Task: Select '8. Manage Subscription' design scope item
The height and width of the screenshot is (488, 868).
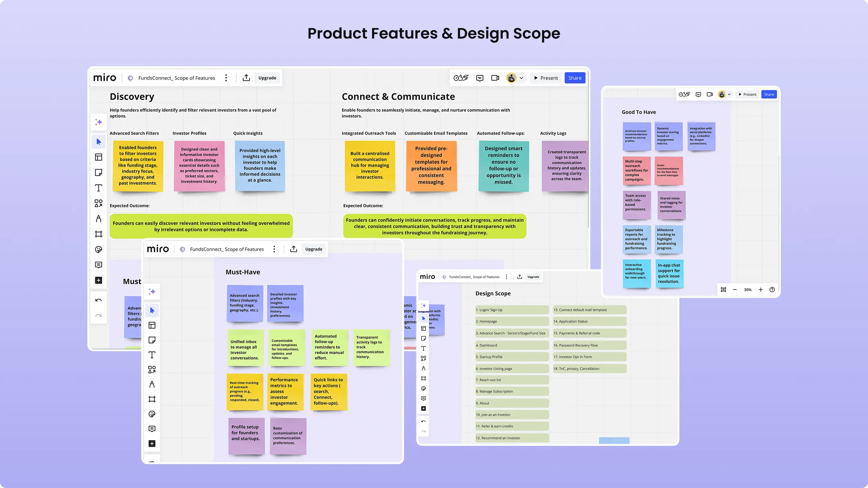Action: (512, 391)
